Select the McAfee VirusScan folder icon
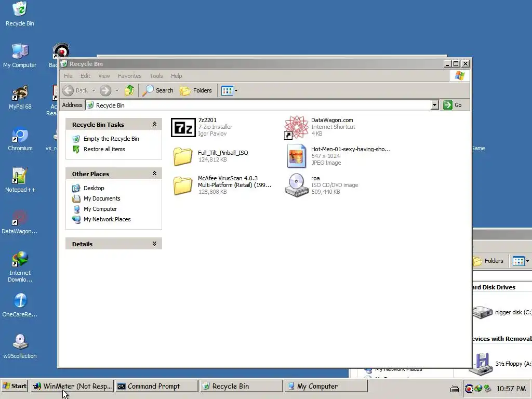Image resolution: width=532 pixels, height=399 pixels. point(183,185)
